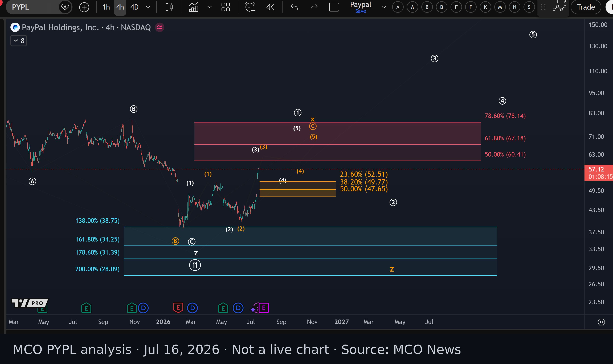
Task: Open the PYPL symbol search field
Action: (x=34, y=7)
